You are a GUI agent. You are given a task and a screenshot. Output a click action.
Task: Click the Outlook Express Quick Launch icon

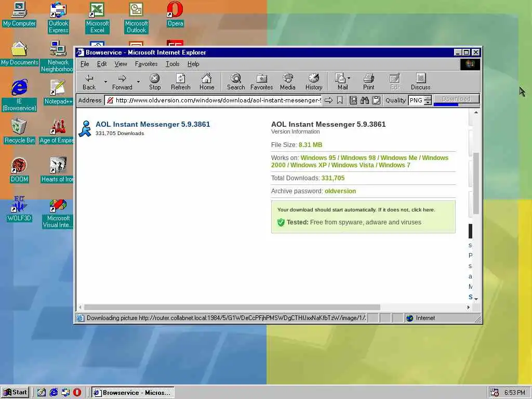65,393
